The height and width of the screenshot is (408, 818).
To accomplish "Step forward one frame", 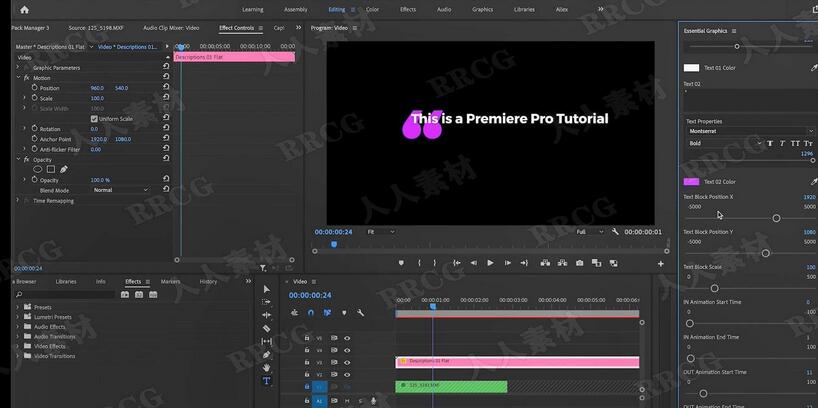I will 508,263.
